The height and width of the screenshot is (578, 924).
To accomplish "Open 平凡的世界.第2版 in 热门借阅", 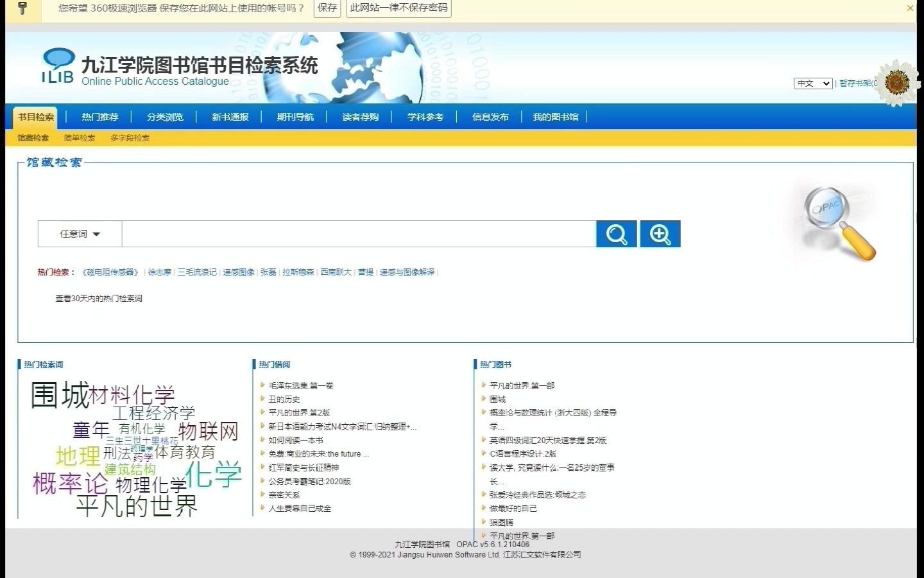I will pos(299,413).
